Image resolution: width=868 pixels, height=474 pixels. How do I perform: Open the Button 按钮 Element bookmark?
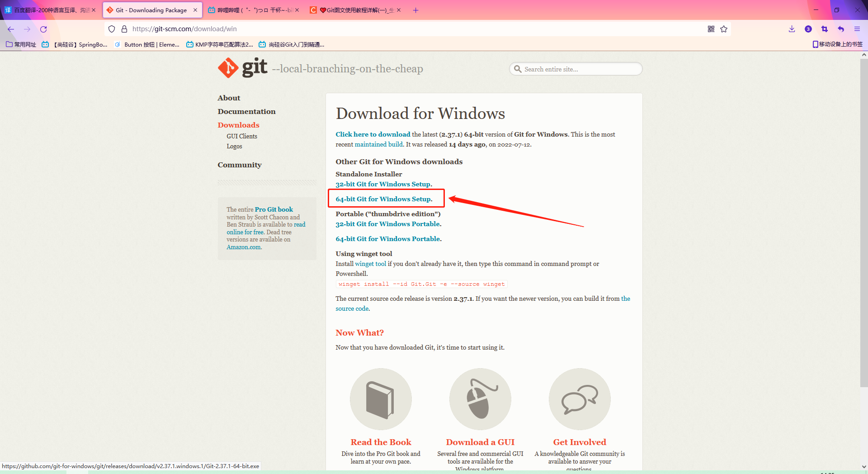click(x=147, y=44)
